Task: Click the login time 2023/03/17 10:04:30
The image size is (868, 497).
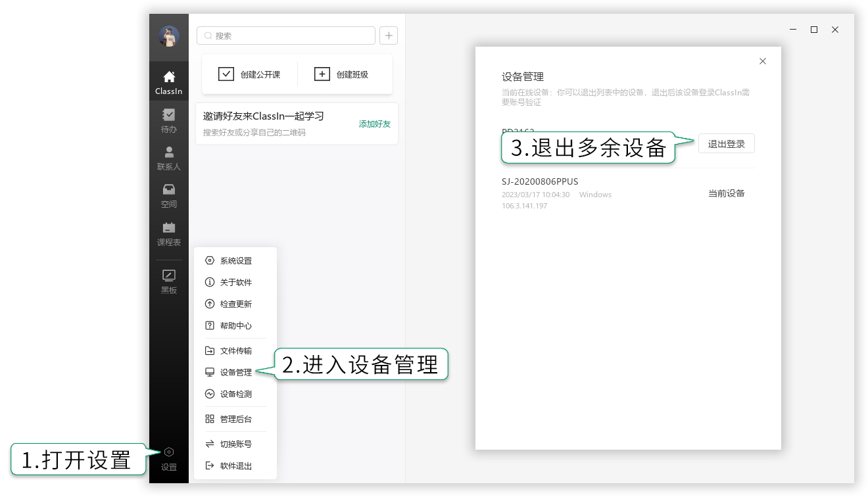Action: (535, 195)
